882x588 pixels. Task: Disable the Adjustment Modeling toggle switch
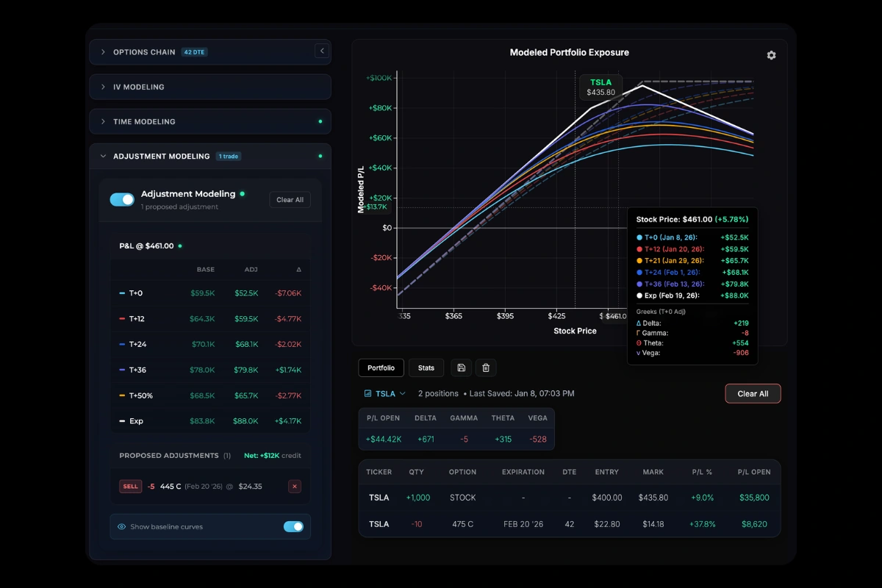click(x=122, y=199)
